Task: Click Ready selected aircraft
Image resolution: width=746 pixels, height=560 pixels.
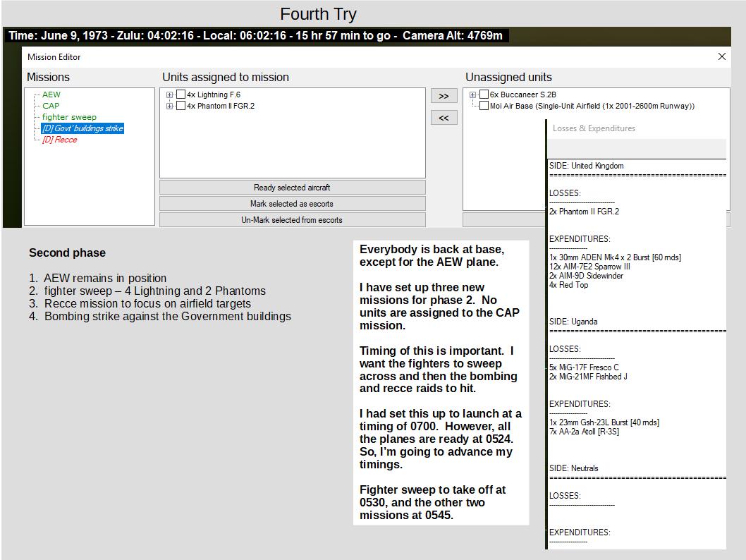Action: 292,188
